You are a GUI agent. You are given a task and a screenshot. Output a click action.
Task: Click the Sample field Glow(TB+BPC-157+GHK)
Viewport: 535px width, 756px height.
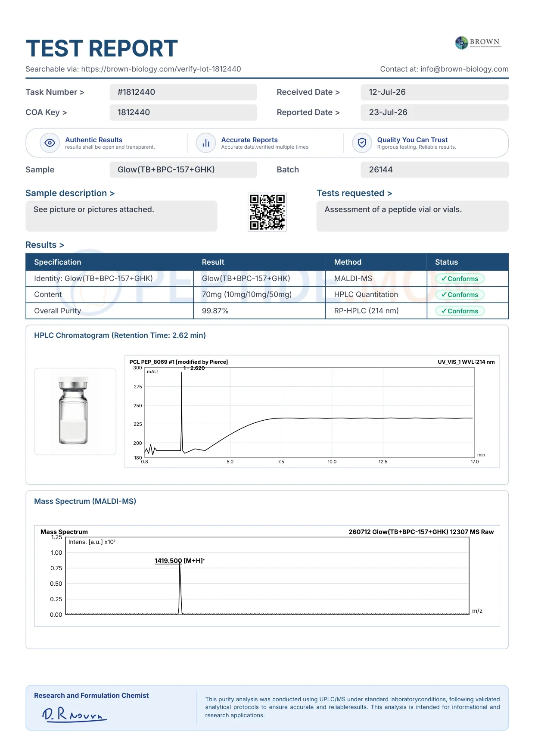pos(183,170)
